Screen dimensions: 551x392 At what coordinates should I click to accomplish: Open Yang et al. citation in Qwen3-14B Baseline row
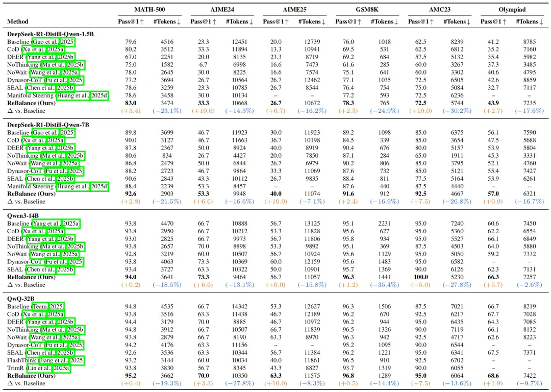pyautogui.click(x=46, y=224)
